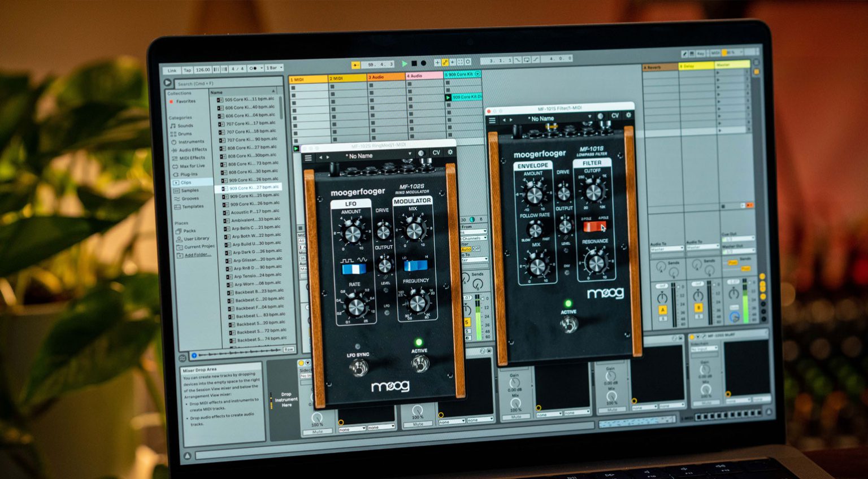This screenshot has height=479, width=868.
Task: Click the CV button on MF-102S
Action: tap(436, 153)
